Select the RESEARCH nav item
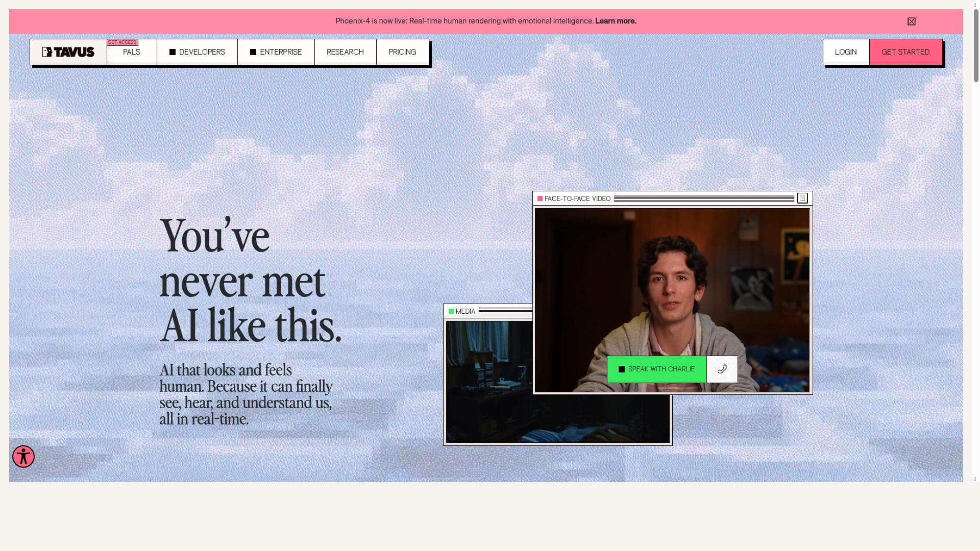The height and width of the screenshot is (551, 980). [x=345, y=52]
